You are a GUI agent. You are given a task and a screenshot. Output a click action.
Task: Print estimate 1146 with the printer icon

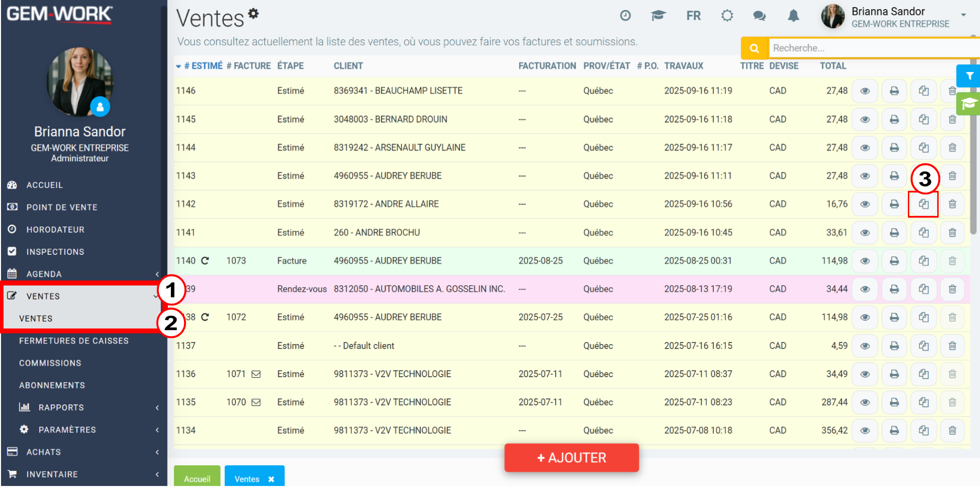pos(894,91)
